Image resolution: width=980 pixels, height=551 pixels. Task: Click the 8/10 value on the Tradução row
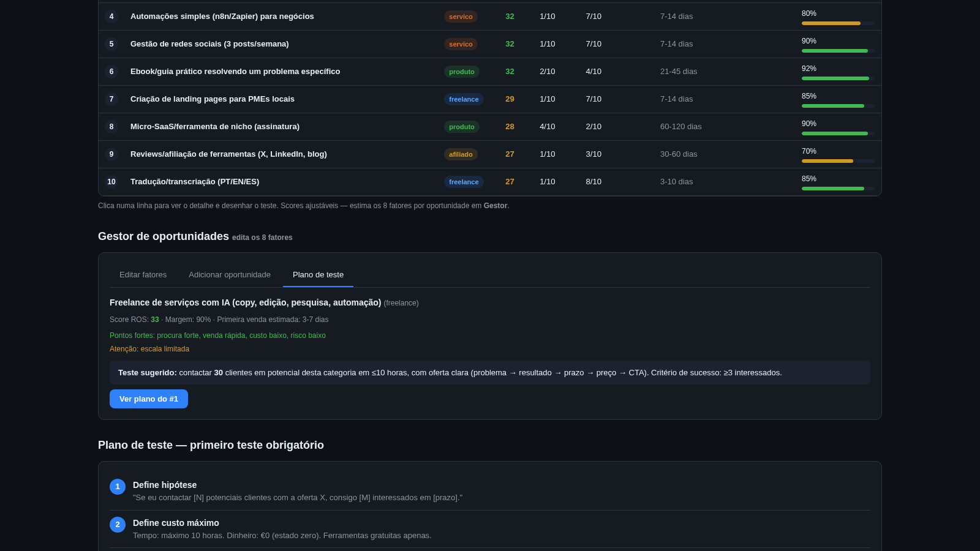pos(594,182)
